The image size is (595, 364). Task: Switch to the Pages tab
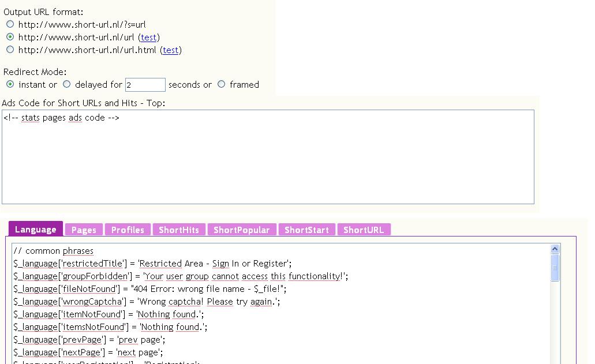point(84,230)
